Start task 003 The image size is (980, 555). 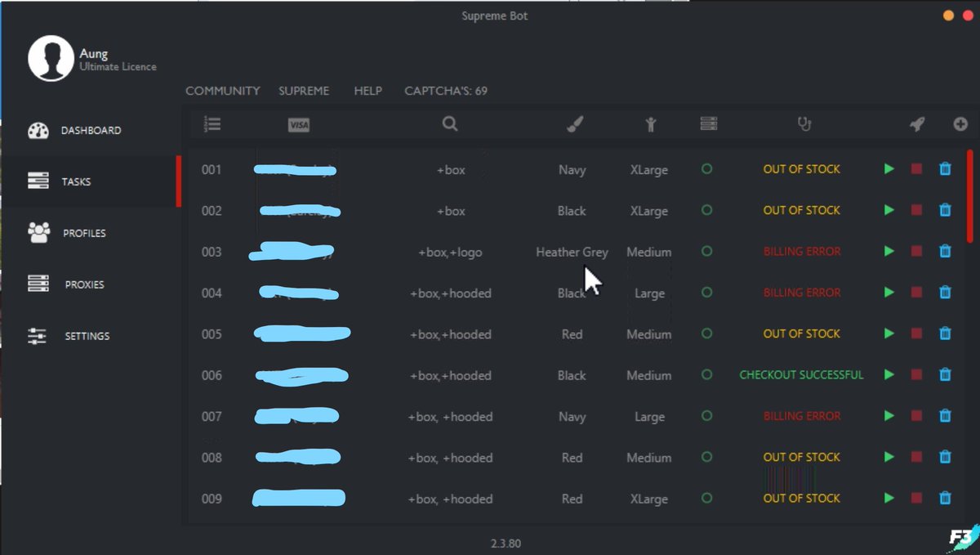pyautogui.click(x=889, y=251)
